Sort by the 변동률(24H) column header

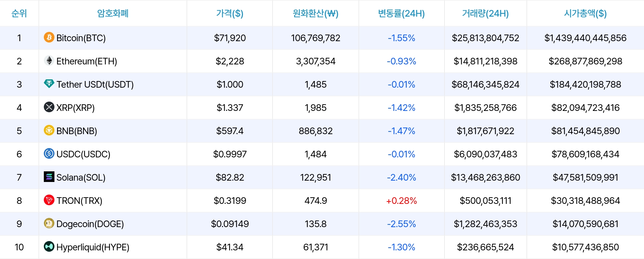401,14
